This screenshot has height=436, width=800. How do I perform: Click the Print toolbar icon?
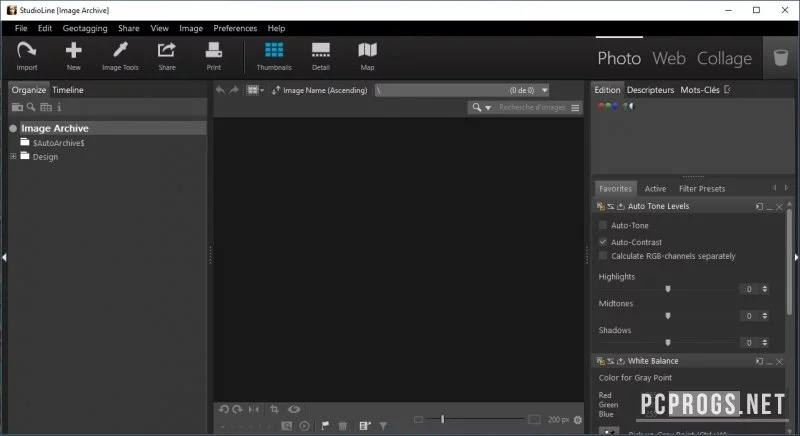[214, 50]
